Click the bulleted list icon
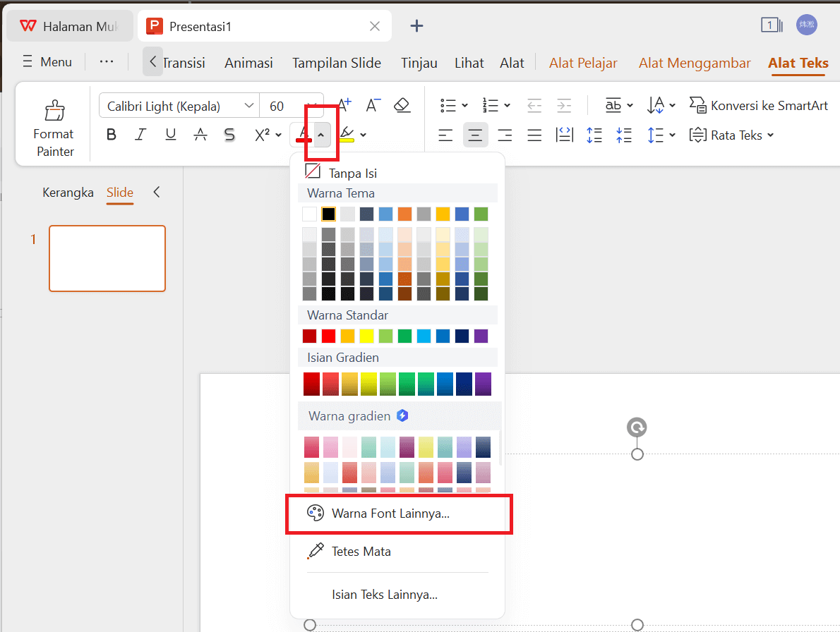This screenshot has height=632, width=840. click(449, 104)
